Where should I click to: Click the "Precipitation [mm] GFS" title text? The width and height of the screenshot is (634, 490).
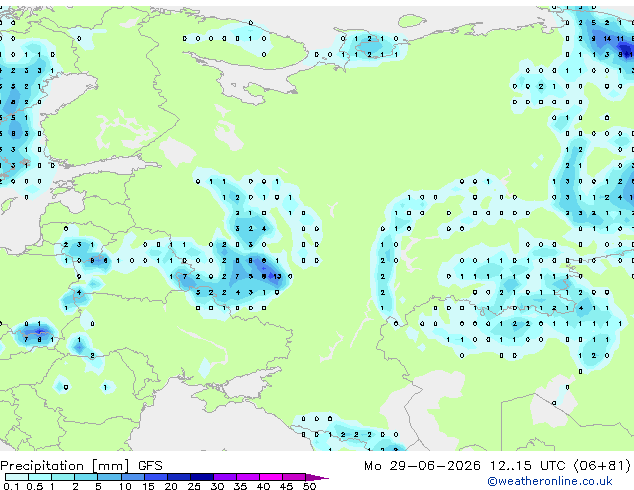pos(81,466)
